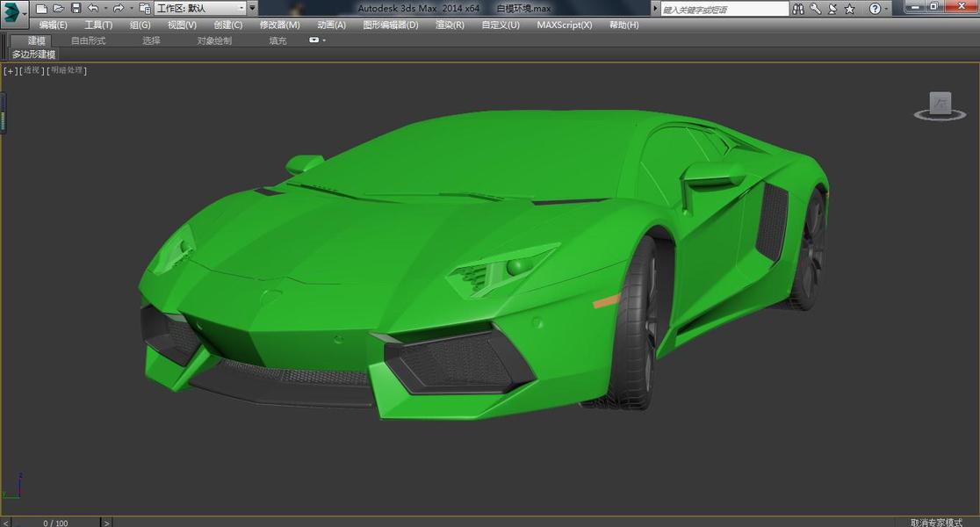980x527 pixels.
Task: Open the 渲染(R) menu
Action: pos(450,25)
